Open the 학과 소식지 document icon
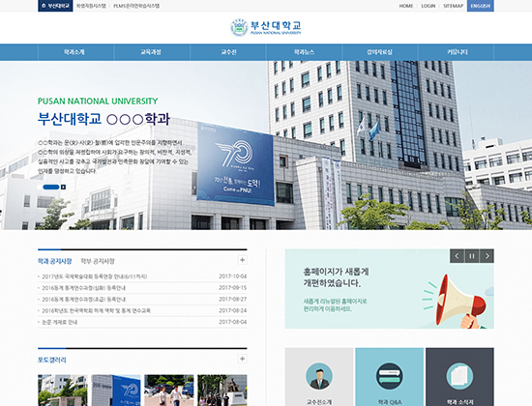The height and width of the screenshot is (406, 532). 459,376
